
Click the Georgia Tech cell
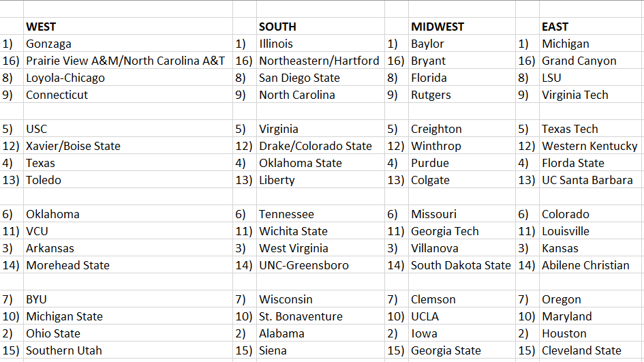point(444,231)
